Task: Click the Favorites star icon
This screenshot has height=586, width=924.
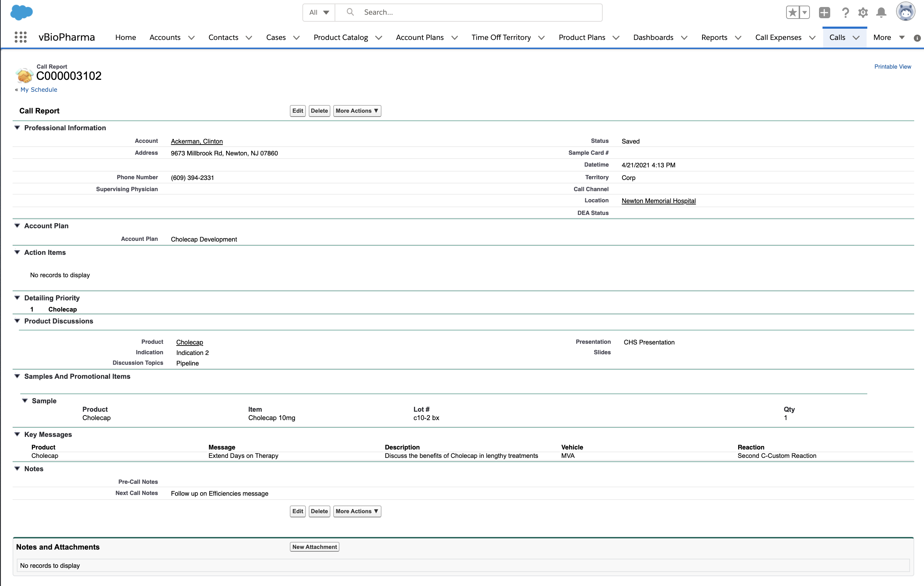Action: pos(792,13)
